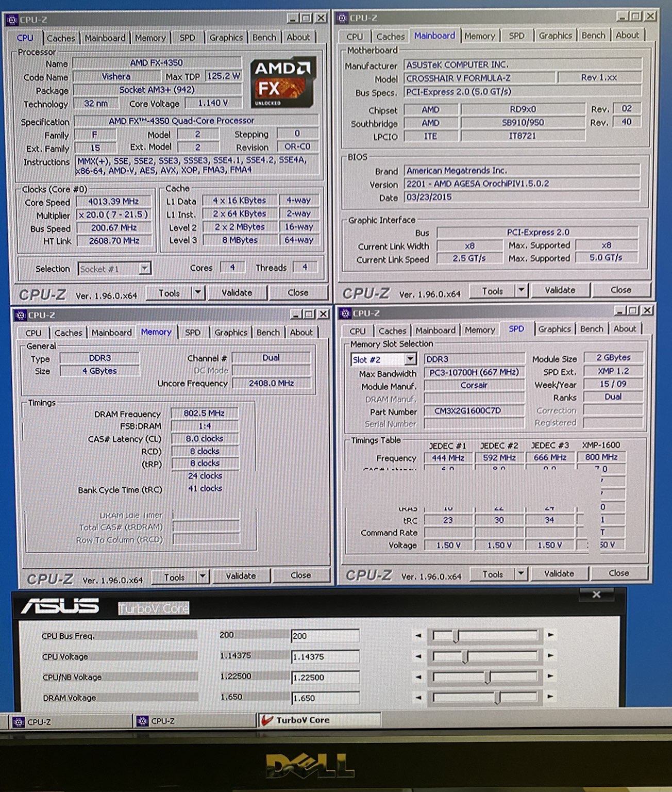Increase CPU Voltage with right arrow
The image size is (672, 792).
(550, 655)
